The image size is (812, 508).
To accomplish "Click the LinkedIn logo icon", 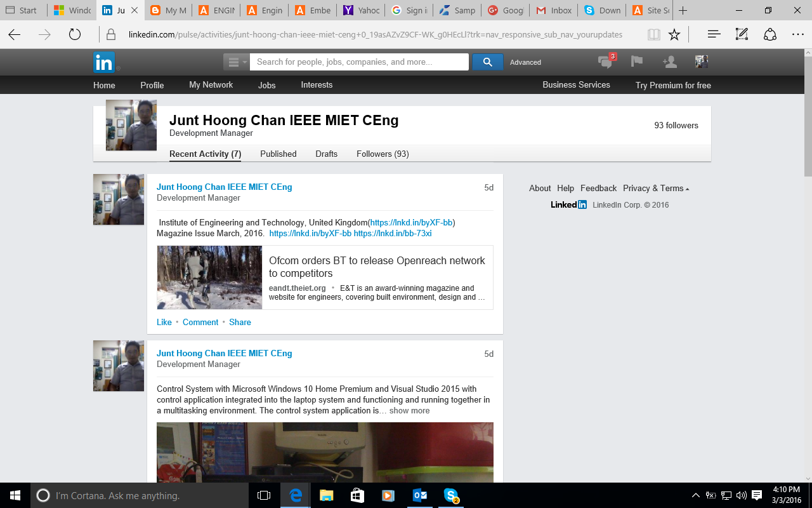I will pyautogui.click(x=104, y=62).
